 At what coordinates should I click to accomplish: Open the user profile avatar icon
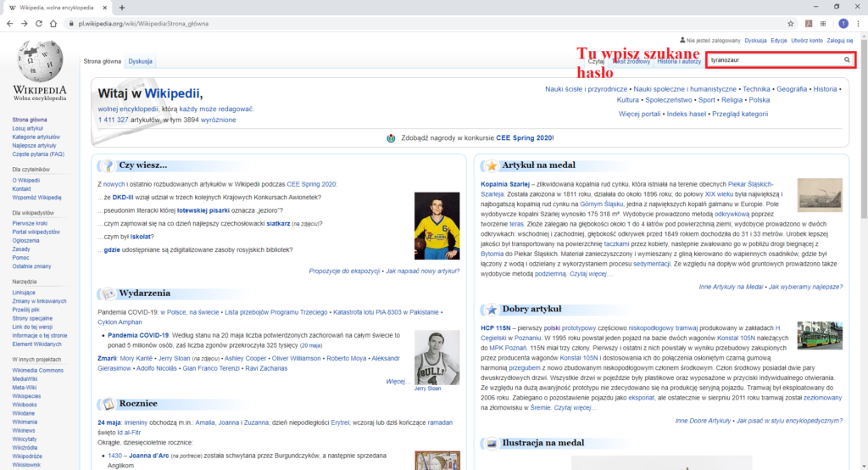(x=843, y=24)
